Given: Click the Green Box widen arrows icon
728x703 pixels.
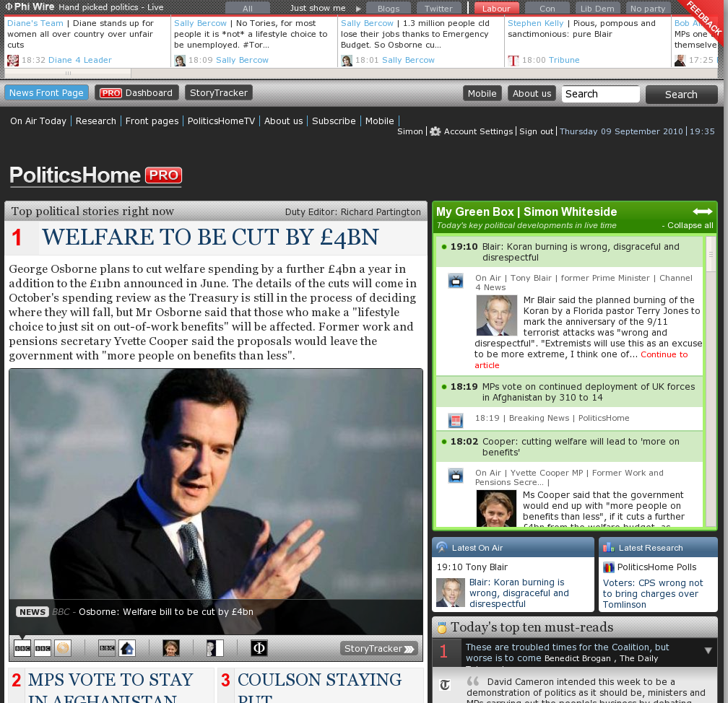Looking at the screenshot, I should tap(703, 211).
